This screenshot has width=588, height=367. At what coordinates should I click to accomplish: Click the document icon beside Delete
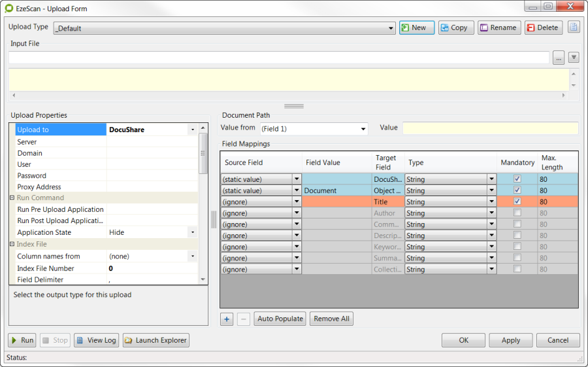click(x=574, y=27)
